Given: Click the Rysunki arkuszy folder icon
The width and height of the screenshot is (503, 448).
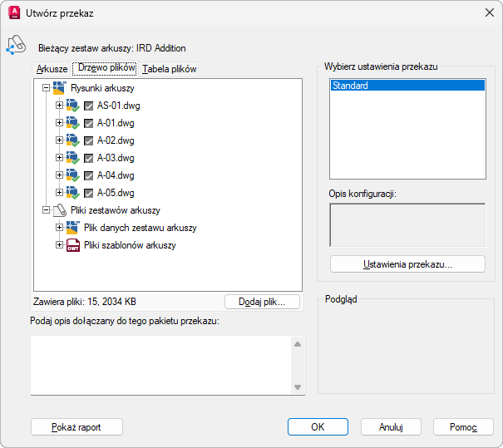Looking at the screenshot, I should [60, 88].
